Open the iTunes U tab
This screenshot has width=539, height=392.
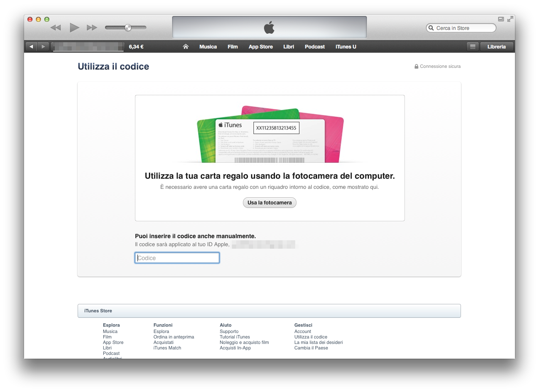346,47
